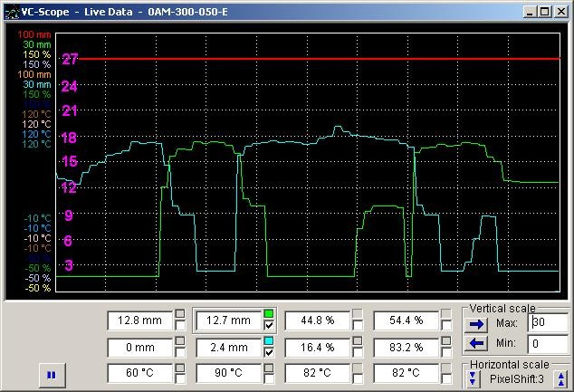Pause the live data capture

click(x=52, y=375)
